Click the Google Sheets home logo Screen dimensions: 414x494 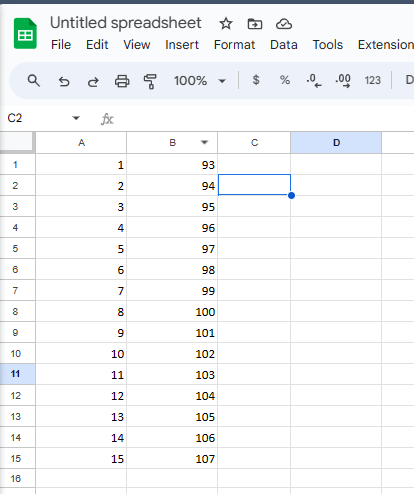pos(25,34)
